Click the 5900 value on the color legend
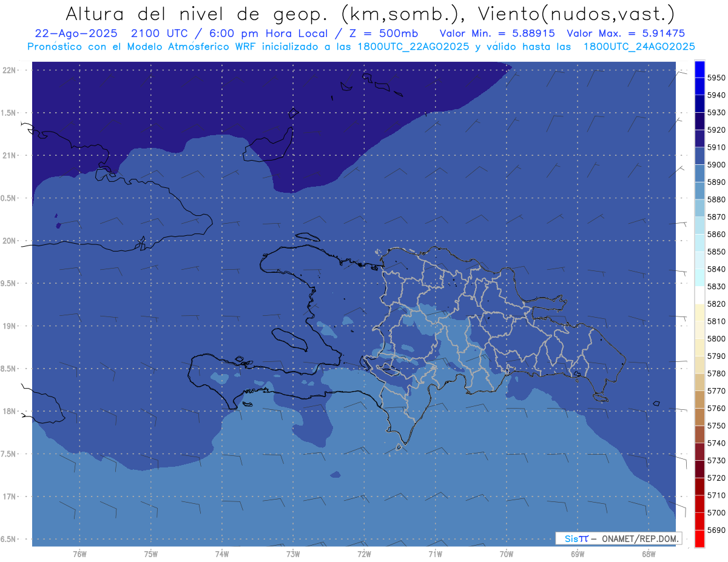 pos(716,165)
